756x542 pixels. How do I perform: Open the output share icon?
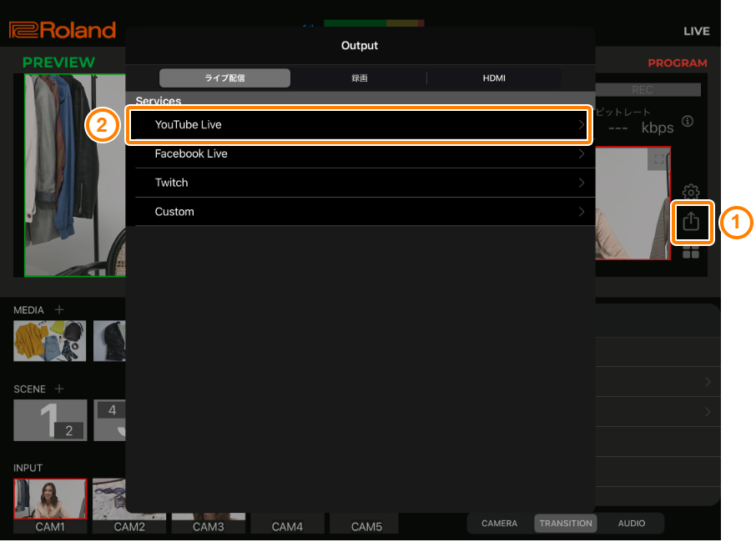coord(691,222)
